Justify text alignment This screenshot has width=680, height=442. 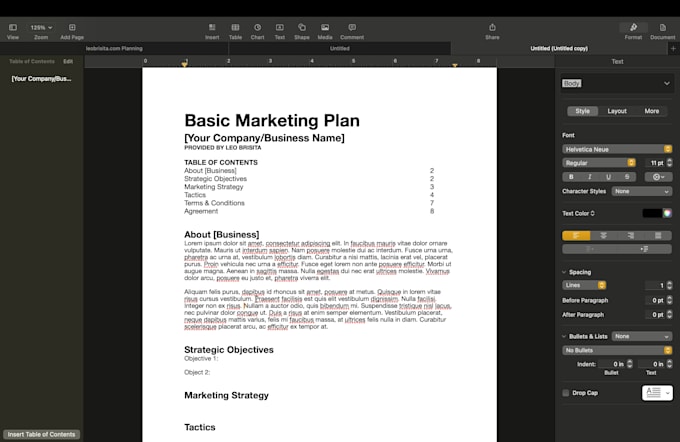[x=658, y=236]
